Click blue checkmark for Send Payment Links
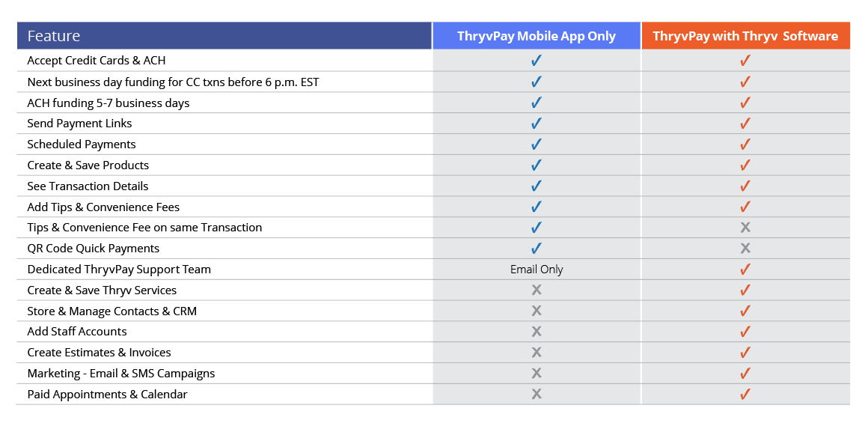868x426 pixels. 536,123
